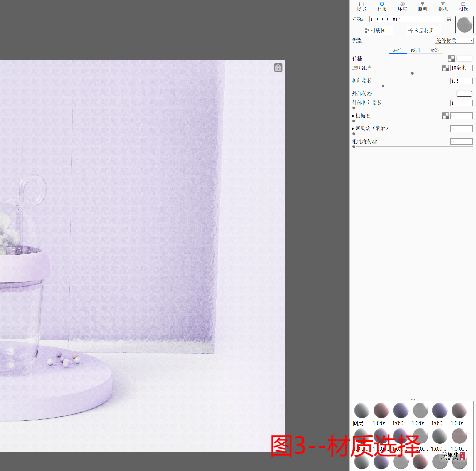The width and height of the screenshot is (476, 471).
Task: Click the 外部折射指数 value field
Action: click(x=461, y=103)
